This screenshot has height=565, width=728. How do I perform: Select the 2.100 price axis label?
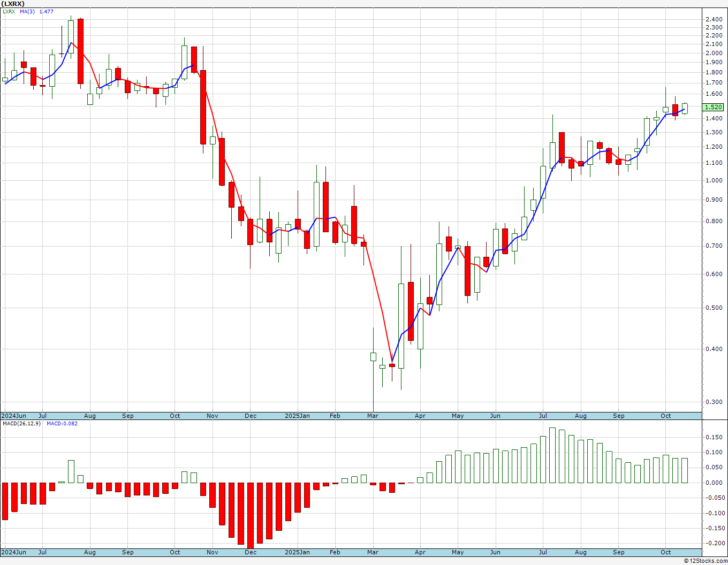[714, 44]
